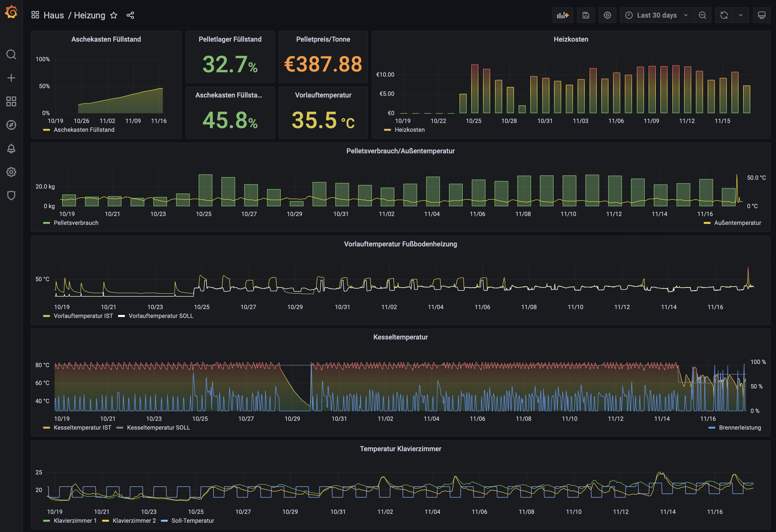
Task: Zoom out the time range
Action: point(702,15)
